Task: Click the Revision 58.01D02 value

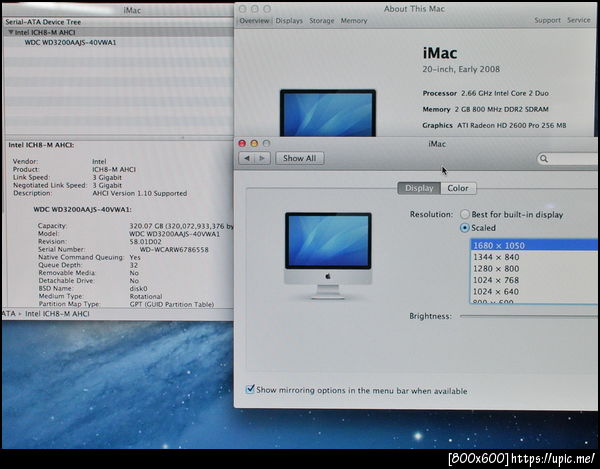Action: [145, 242]
